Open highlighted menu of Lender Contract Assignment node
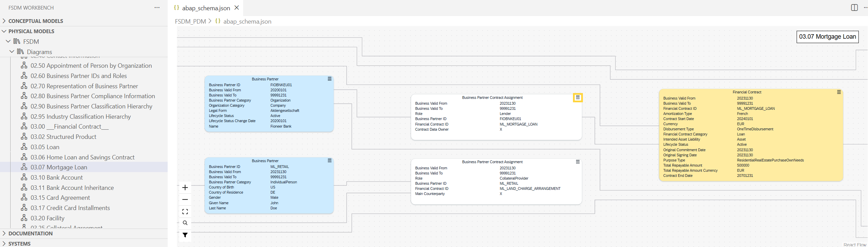 coord(578,97)
